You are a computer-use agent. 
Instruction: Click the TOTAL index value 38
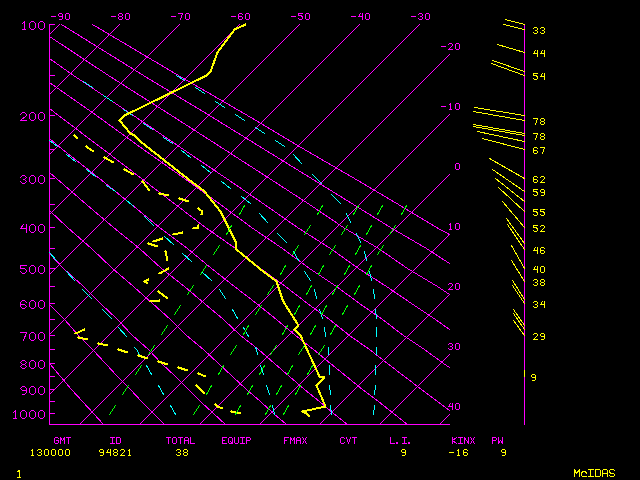click(x=181, y=452)
